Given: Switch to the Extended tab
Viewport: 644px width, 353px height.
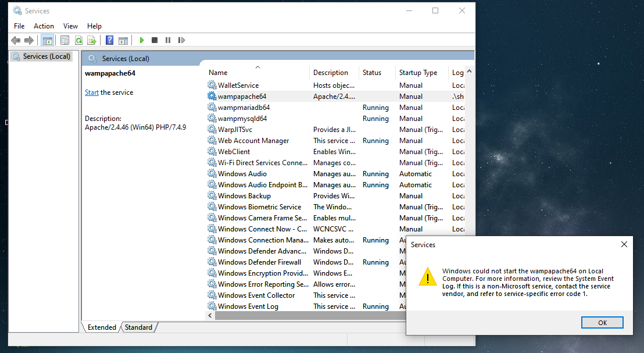Looking at the screenshot, I should [x=102, y=327].
